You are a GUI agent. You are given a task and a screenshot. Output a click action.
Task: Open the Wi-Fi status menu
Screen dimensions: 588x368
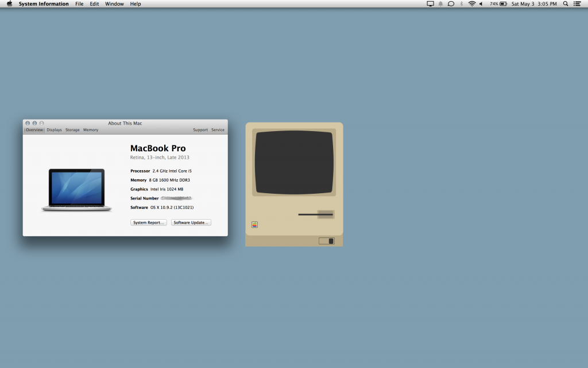(472, 4)
